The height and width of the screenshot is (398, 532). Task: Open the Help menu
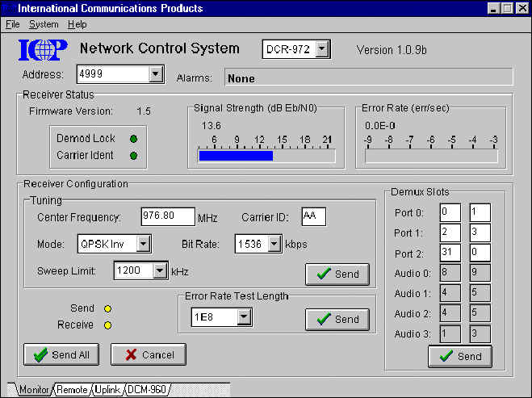77,24
